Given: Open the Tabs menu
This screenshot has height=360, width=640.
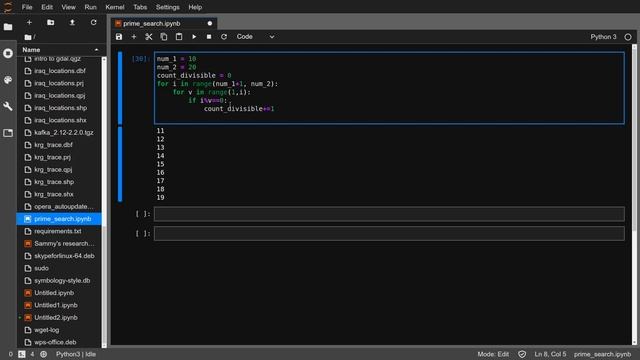Looking at the screenshot, I should [140, 7].
